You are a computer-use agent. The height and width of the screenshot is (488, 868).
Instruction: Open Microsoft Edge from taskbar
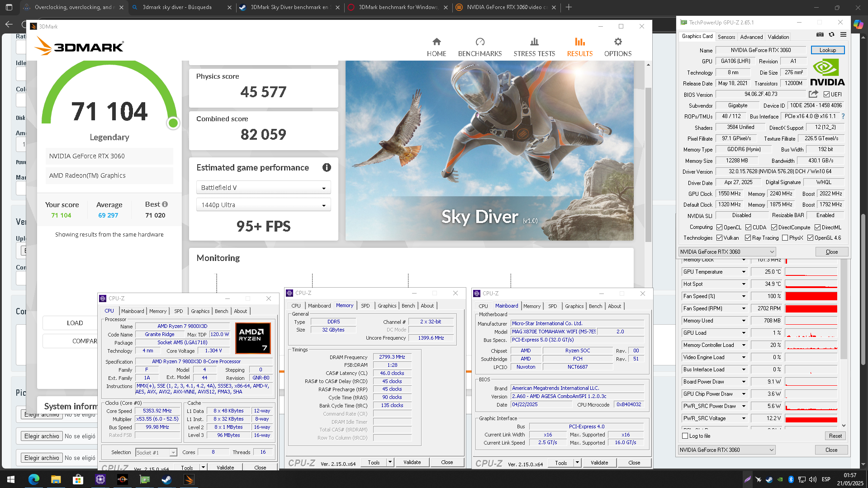coord(34,479)
